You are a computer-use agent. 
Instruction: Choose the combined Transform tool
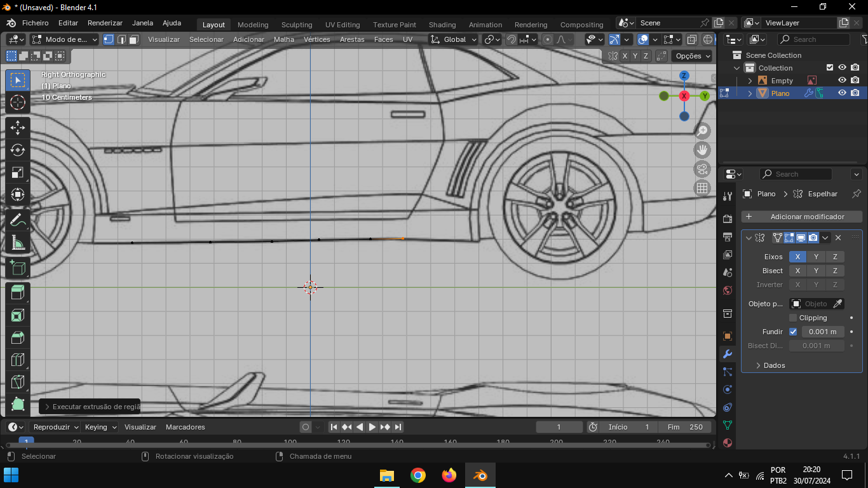[x=18, y=194]
